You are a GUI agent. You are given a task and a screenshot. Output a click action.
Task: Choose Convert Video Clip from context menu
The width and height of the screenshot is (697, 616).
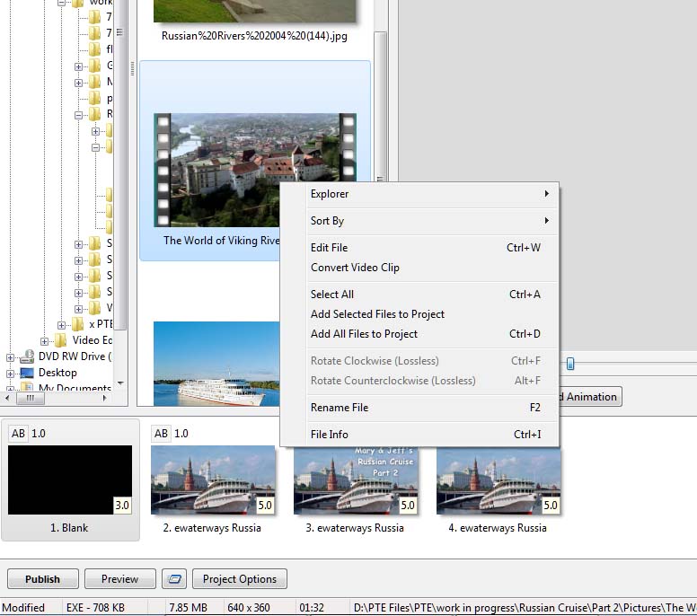(x=355, y=268)
